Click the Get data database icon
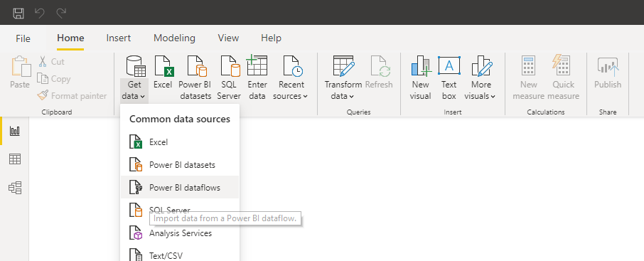This screenshot has width=644, height=261. (135, 67)
